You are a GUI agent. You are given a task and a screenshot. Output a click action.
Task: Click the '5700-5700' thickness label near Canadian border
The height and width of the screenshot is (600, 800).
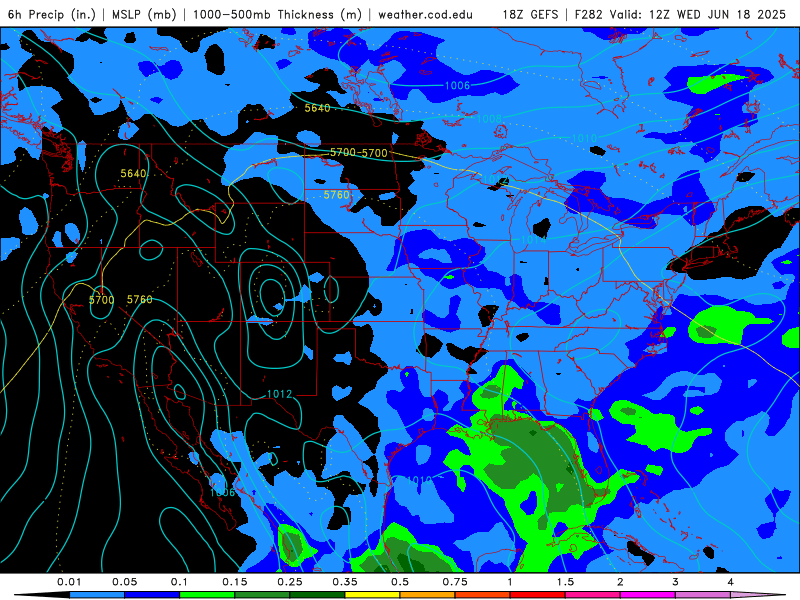(x=359, y=153)
